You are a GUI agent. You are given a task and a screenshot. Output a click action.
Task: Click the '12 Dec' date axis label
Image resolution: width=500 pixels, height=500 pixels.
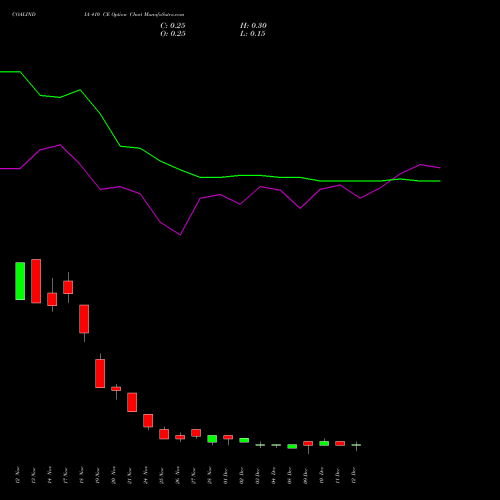pyautogui.click(x=354, y=475)
